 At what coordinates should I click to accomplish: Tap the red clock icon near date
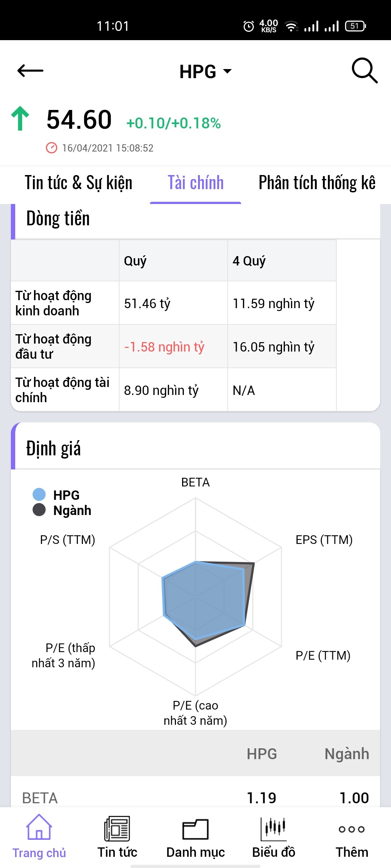click(51, 148)
